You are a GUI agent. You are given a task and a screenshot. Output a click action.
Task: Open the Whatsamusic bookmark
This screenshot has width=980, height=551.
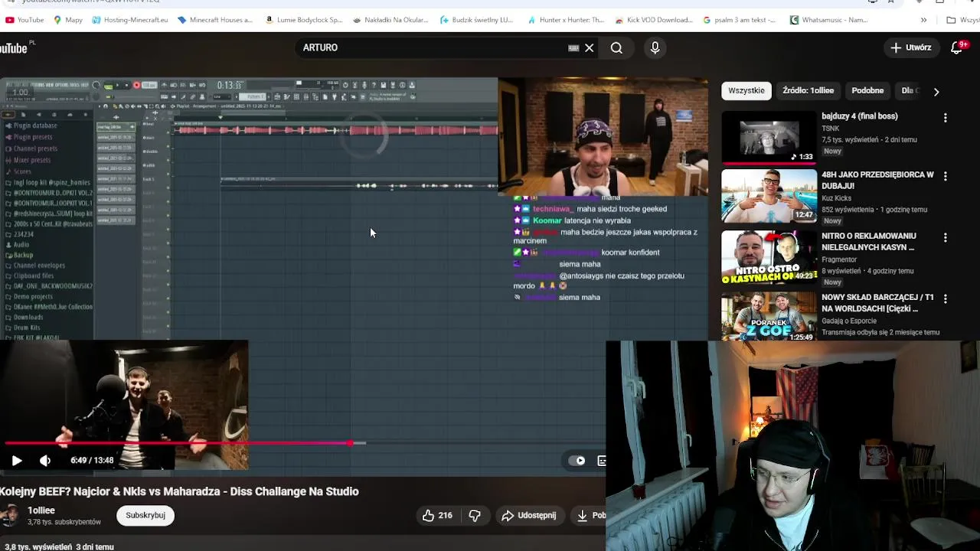click(x=828, y=20)
